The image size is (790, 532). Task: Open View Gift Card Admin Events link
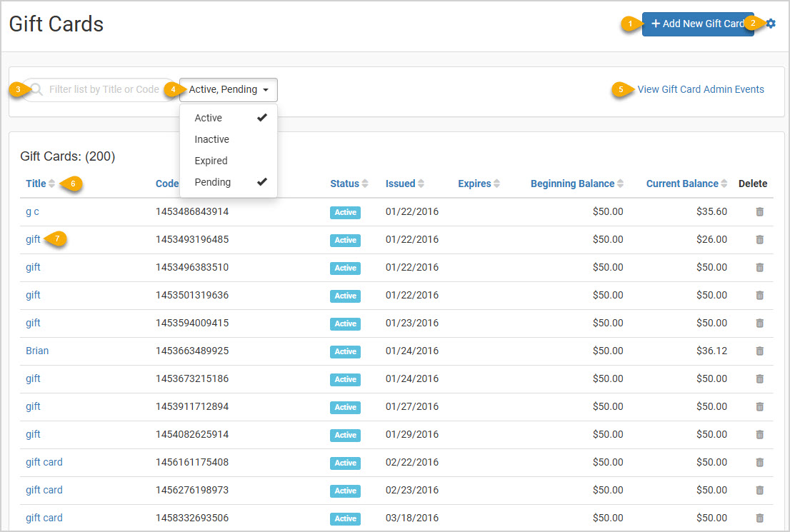701,90
